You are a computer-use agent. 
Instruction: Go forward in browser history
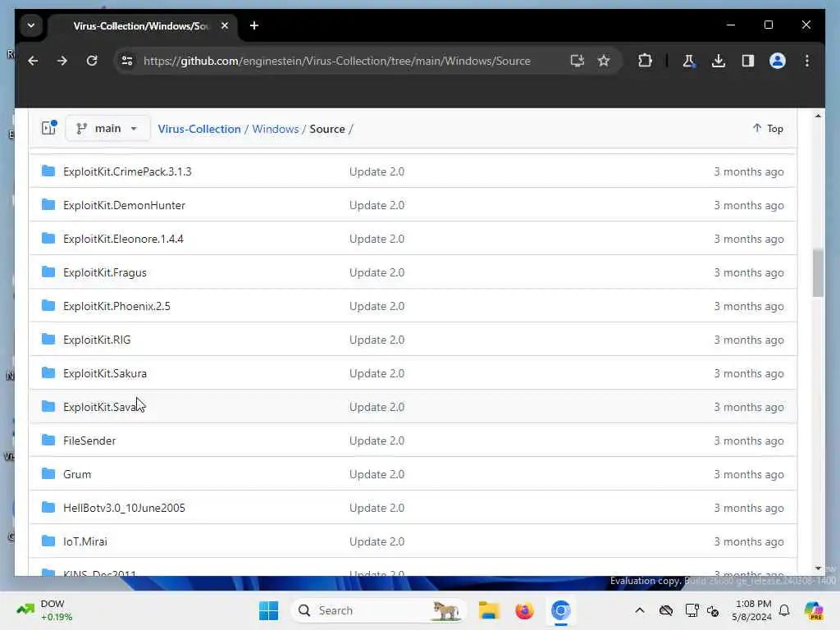[62, 61]
